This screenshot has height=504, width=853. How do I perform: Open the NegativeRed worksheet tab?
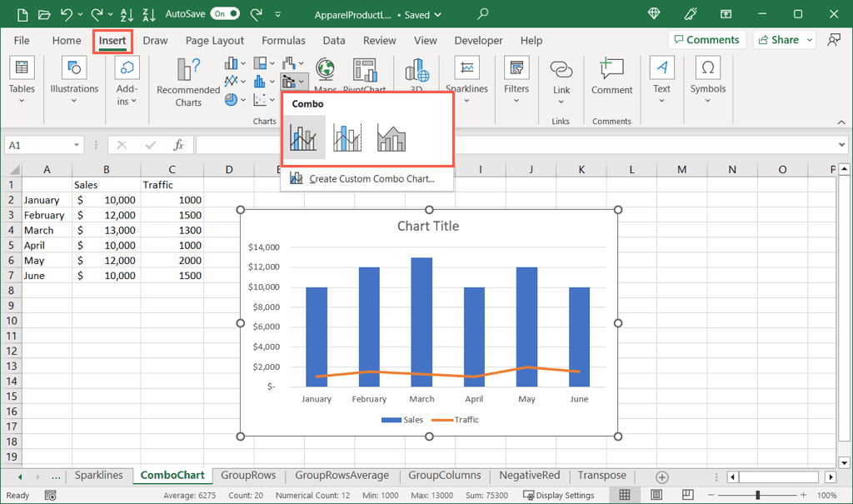click(529, 475)
